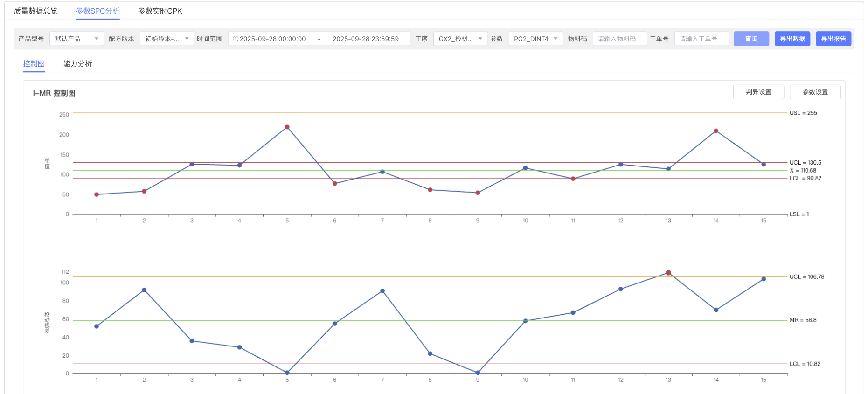The image size is (868, 394).
Task: Click the 导出数据 button
Action: tap(792, 39)
